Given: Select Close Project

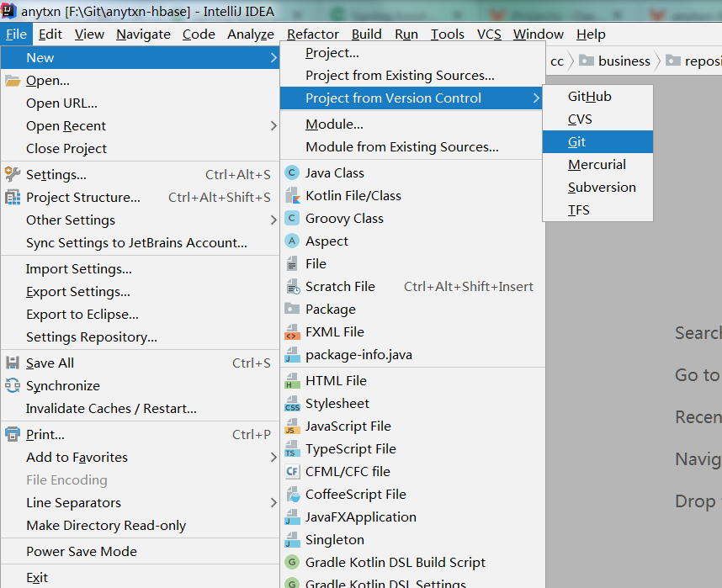Looking at the screenshot, I should click(x=140, y=149).
